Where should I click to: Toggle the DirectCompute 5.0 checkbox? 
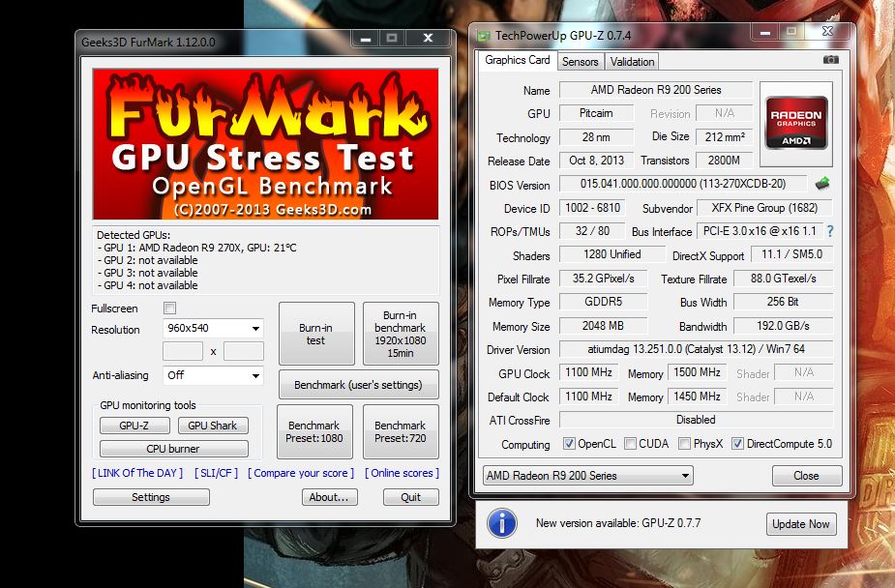(737, 444)
